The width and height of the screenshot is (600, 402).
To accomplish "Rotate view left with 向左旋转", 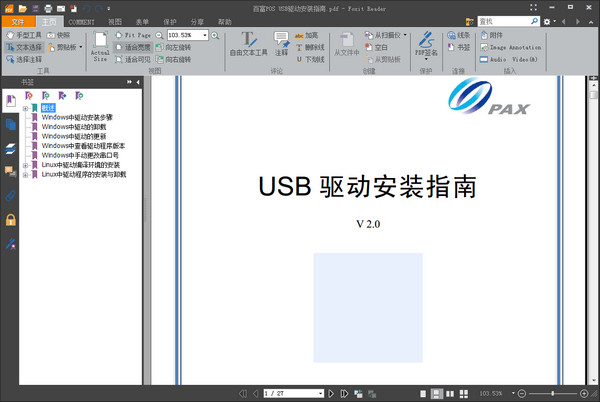I will 173,47.
